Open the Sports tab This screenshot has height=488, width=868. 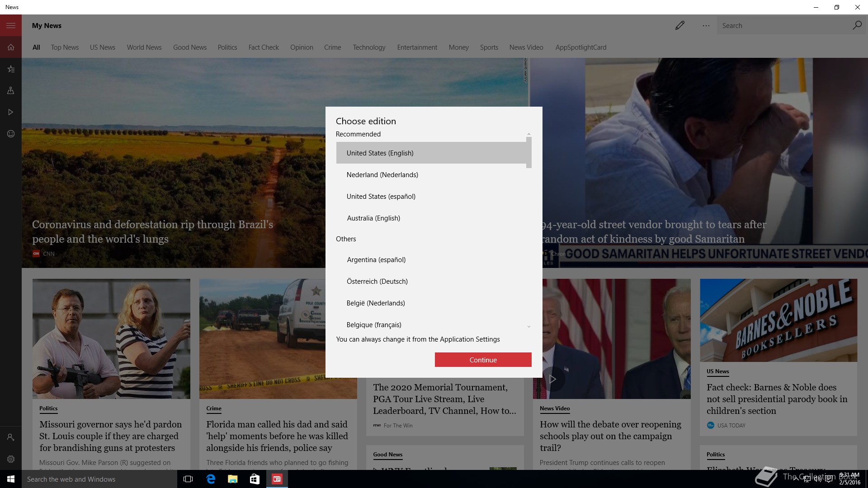point(489,47)
